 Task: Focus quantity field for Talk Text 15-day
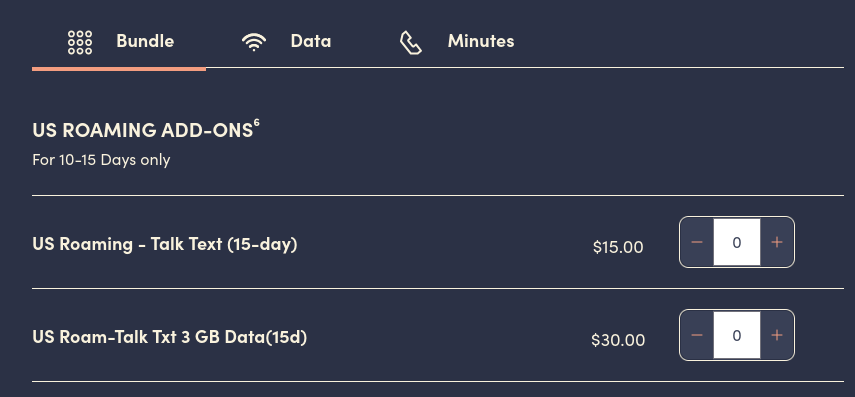pos(737,242)
